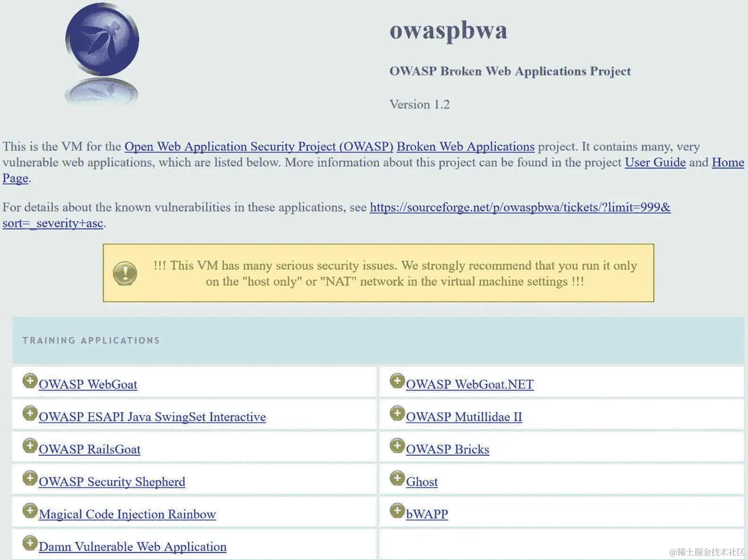Expand plus icon next to OWASP RailsGoat

[30, 446]
